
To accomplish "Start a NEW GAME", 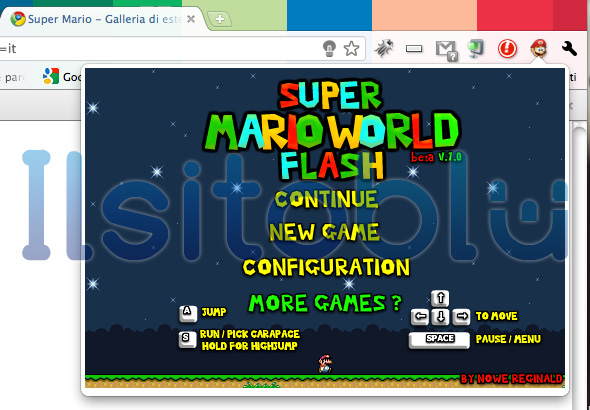I will tap(324, 232).
